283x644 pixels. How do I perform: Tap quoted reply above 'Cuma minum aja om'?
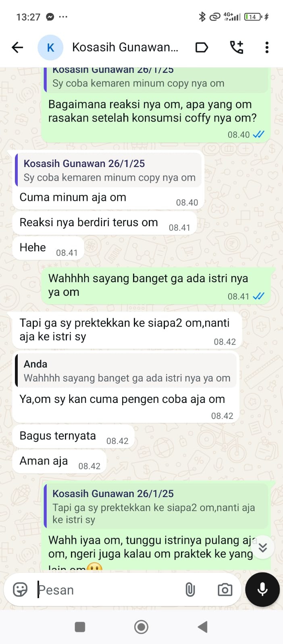(x=108, y=170)
